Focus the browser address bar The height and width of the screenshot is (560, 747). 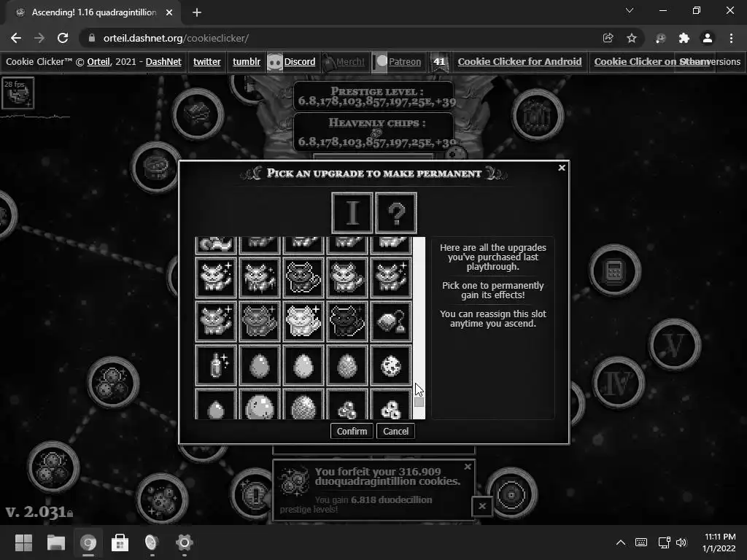coord(343,38)
